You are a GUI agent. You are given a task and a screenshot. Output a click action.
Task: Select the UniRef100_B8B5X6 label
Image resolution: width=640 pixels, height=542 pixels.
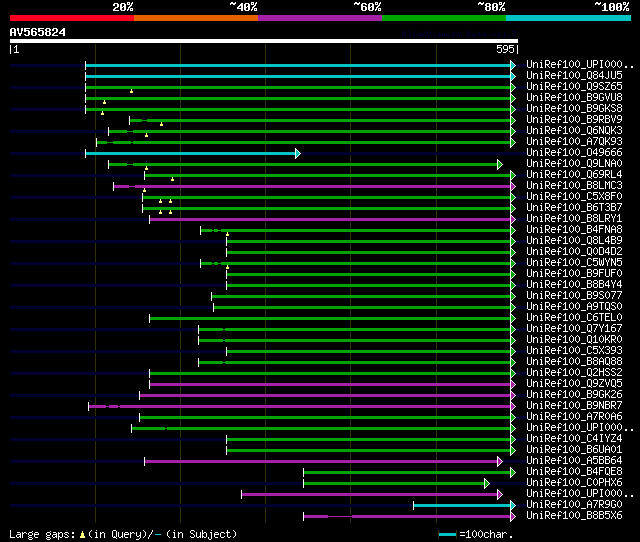point(574,516)
